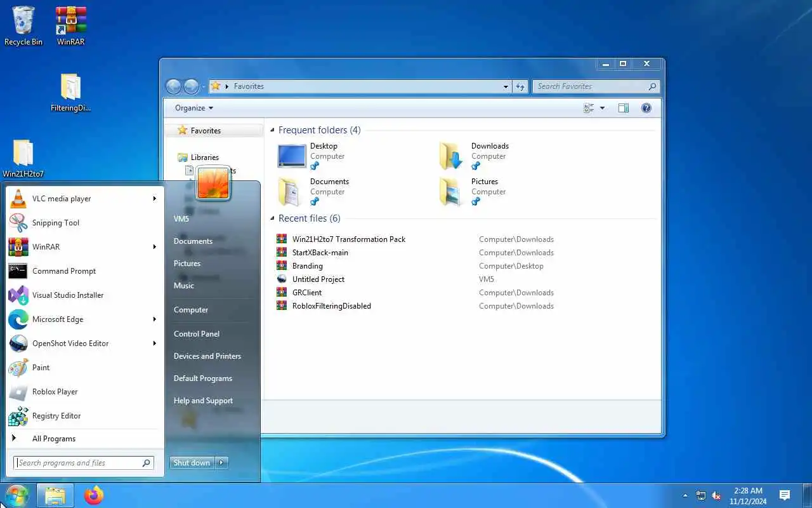Show the Explorer Help icon
Screen dimensions: 812x508
click(x=646, y=108)
